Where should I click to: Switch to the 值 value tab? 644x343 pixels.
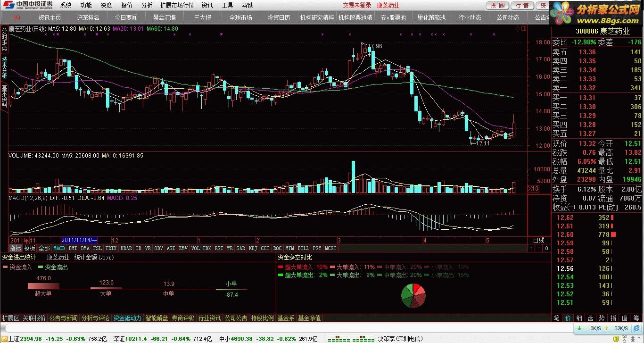click(x=625, y=318)
